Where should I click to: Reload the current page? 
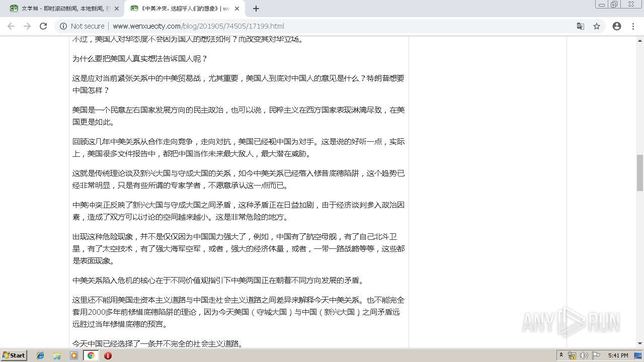click(43, 26)
